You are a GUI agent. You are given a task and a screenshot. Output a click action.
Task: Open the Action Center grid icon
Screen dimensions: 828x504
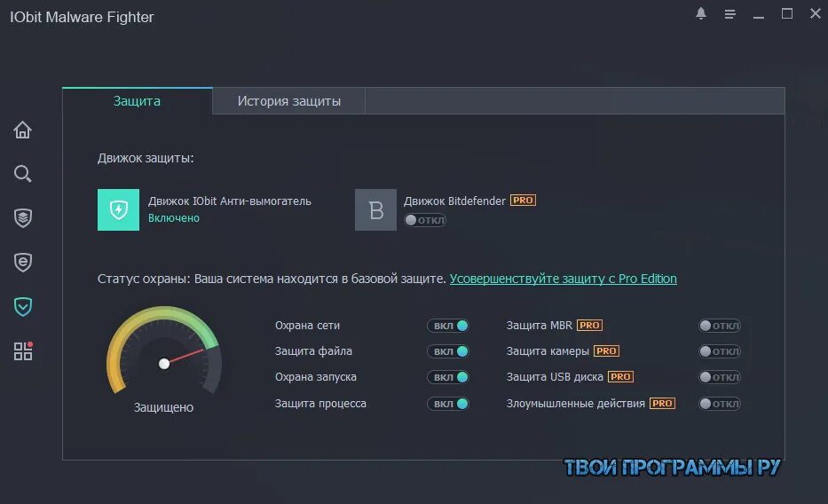point(23,351)
